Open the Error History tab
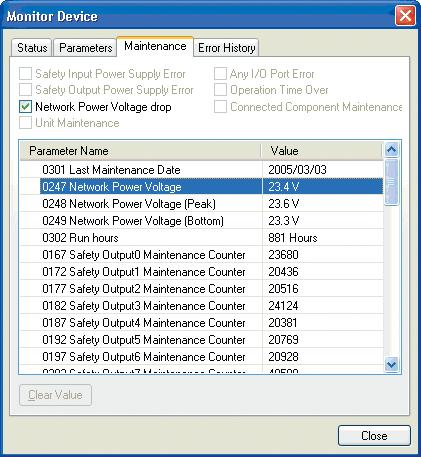The image size is (421, 457). pos(226,48)
